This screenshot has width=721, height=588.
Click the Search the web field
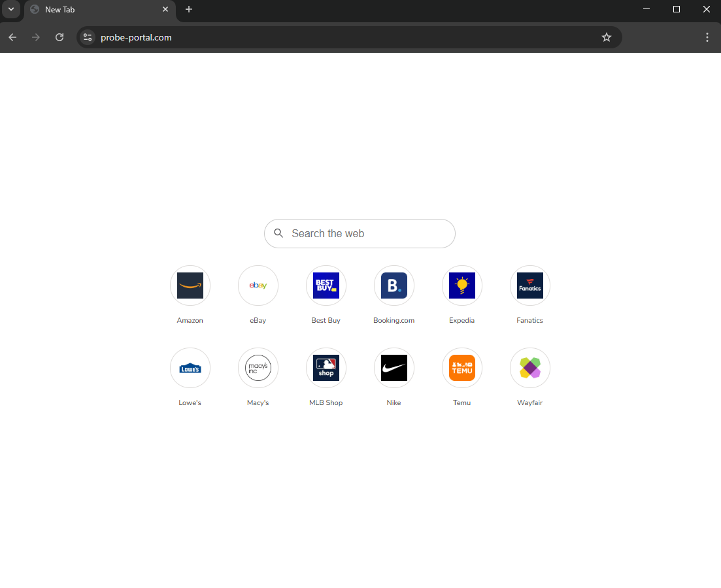tap(366, 233)
